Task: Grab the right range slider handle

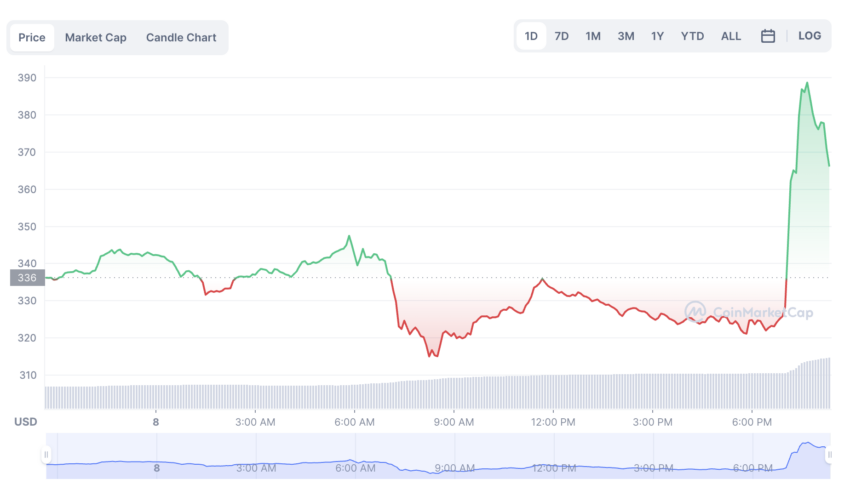Action: click(829, 454)
